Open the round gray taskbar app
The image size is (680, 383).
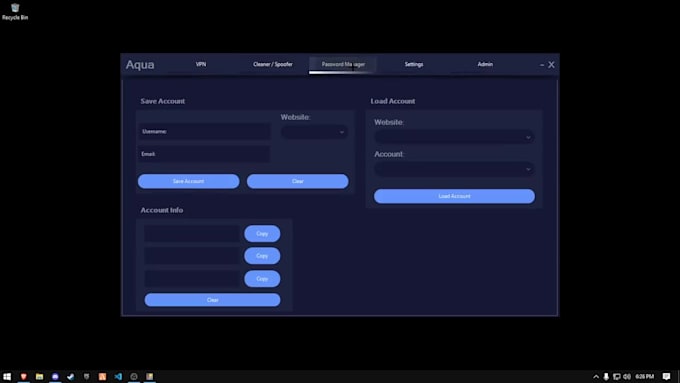134,376
